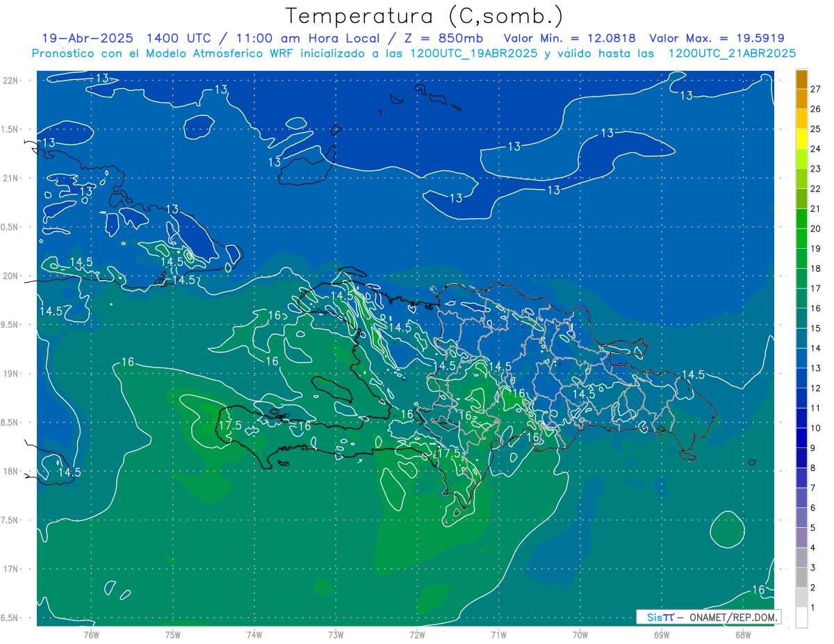Image resolution: width=834 pixels, height=644 pixels.
Task: Click the color bar label 5
Action: (x=813, y=528)
